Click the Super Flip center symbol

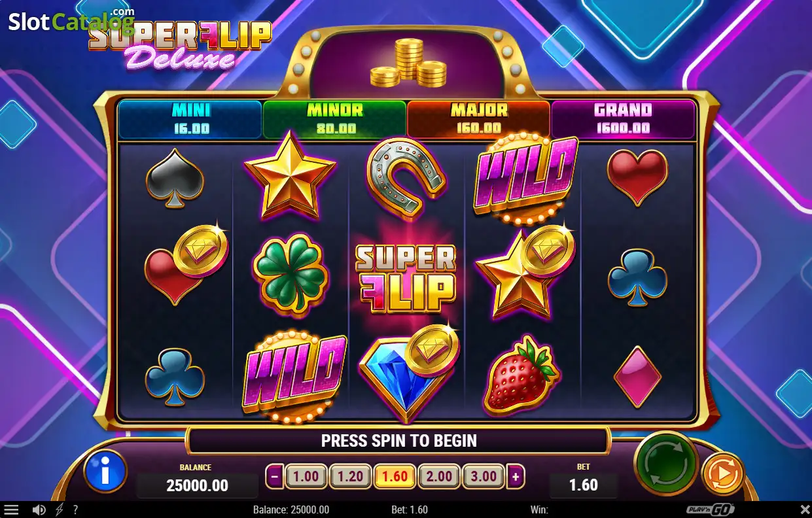coord(406,277)
